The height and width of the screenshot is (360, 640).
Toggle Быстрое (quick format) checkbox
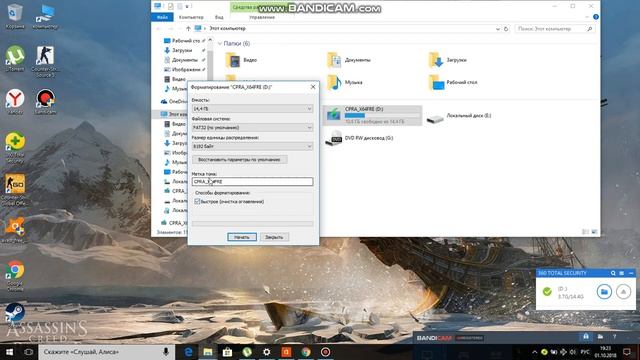tap(197, 202)
